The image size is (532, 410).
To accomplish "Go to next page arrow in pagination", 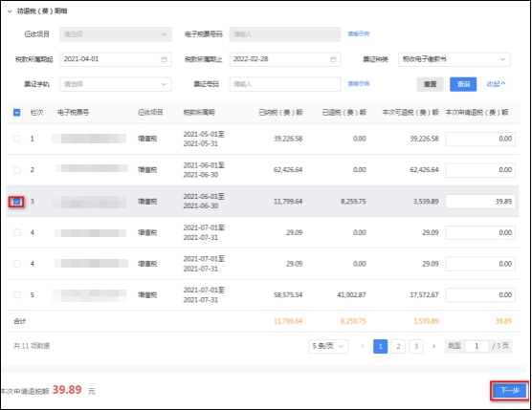I will pos(433,346).
